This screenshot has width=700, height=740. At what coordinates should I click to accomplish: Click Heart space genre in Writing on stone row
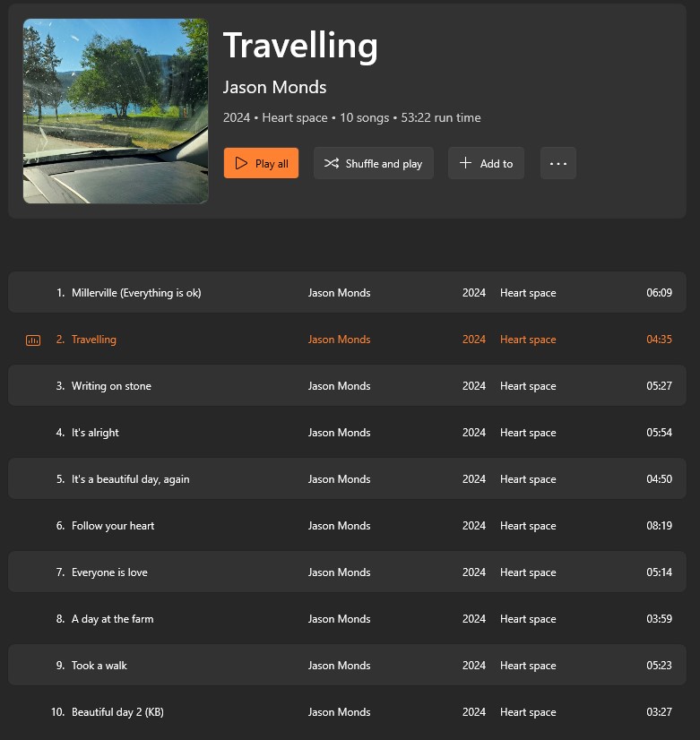528,386
